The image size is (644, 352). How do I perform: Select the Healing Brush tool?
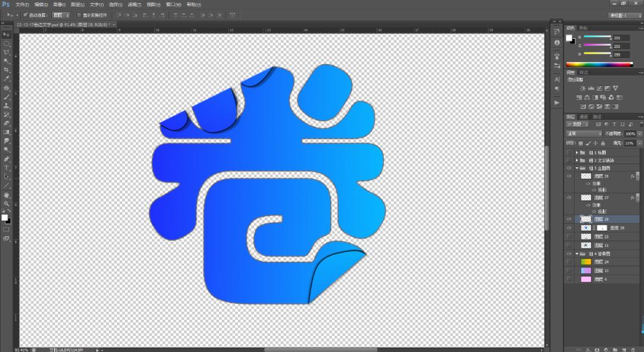[6, 88]
